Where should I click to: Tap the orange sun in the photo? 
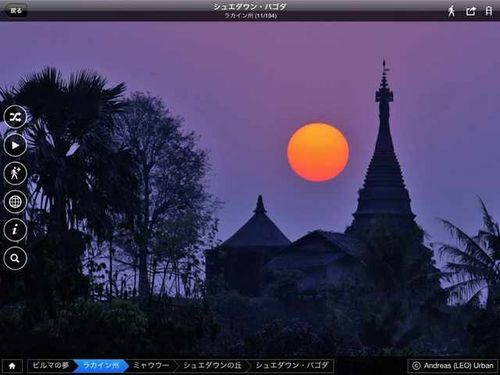[x=318, y=152]
